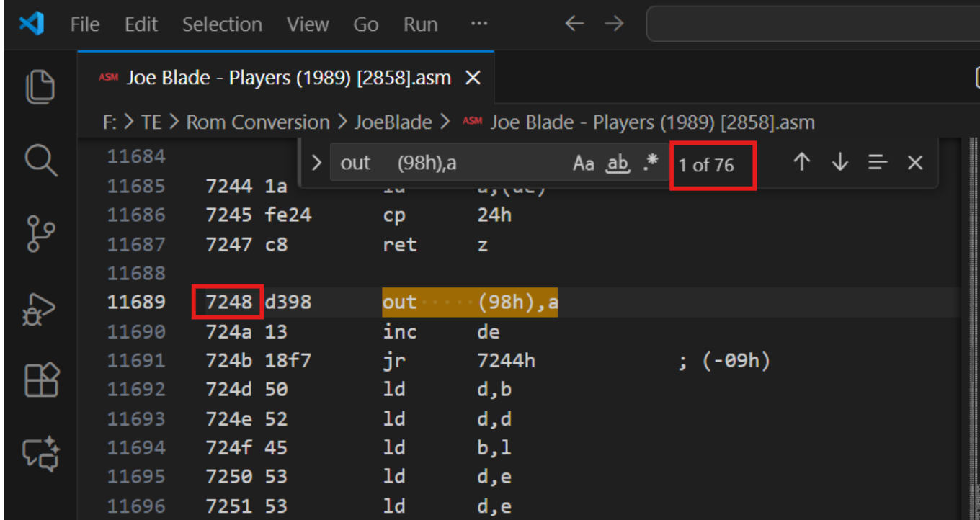Click line number 11689
Viewport: 980px width, 520px height.
(136, 302)
